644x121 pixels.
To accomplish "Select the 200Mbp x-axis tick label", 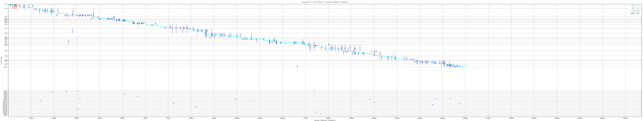I will click(x=465, y=118).
